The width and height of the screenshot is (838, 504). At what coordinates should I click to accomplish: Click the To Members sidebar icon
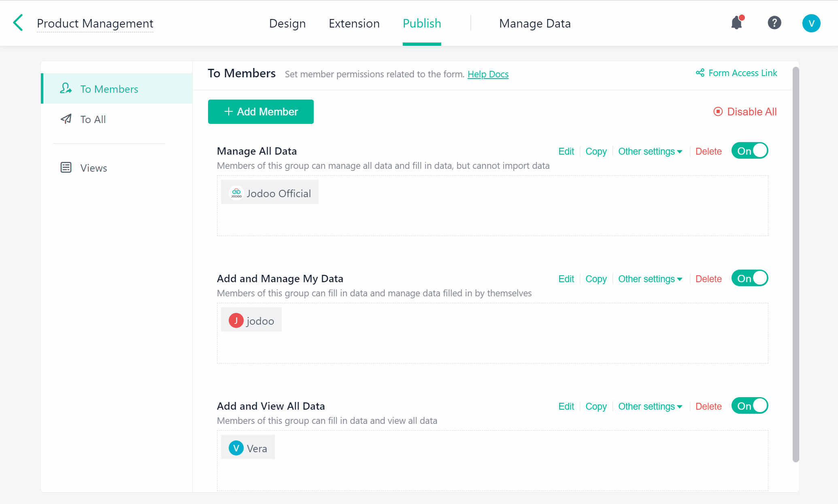click(x=66, y=88)
